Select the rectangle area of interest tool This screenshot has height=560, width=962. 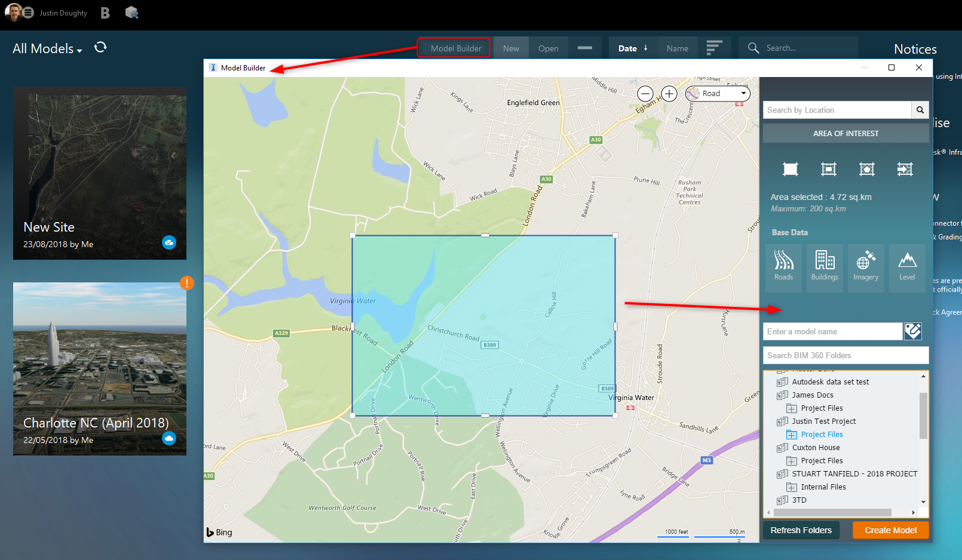(829, 170)
